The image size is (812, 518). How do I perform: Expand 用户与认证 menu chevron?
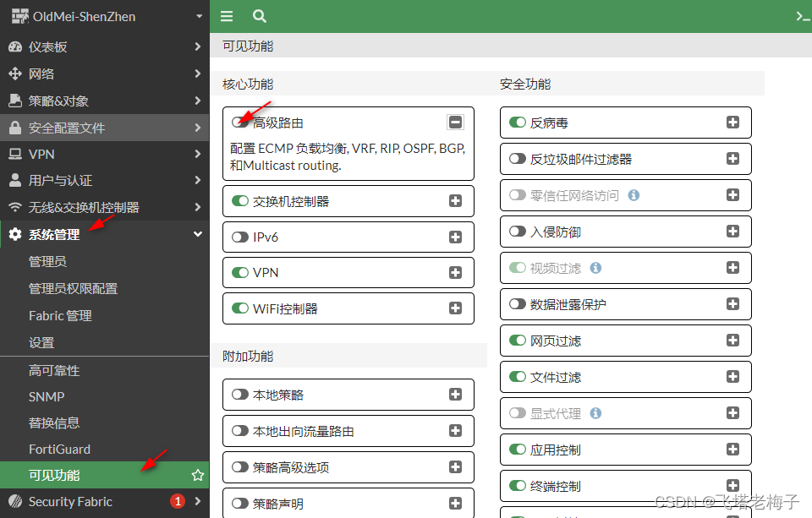197,180
